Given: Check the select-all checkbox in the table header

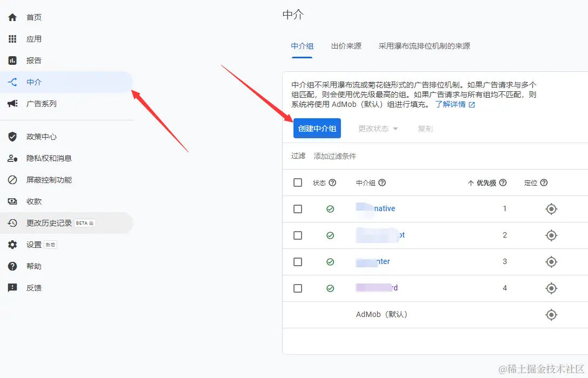Looking at the screenshot, I should [297, 183].
